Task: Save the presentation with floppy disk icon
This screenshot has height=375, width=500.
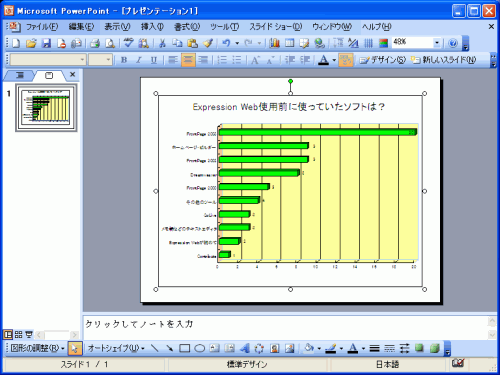Action: (46, 43)
